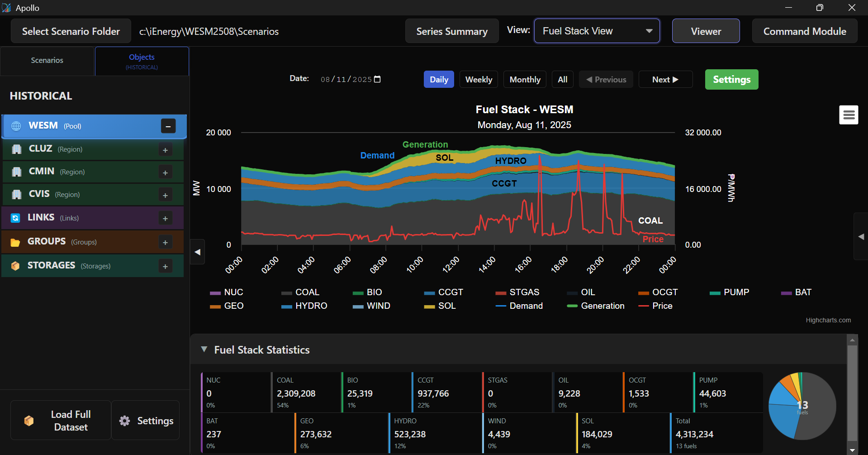Toggle HYDRO series visibility in legend

click(x=304, y=306)
